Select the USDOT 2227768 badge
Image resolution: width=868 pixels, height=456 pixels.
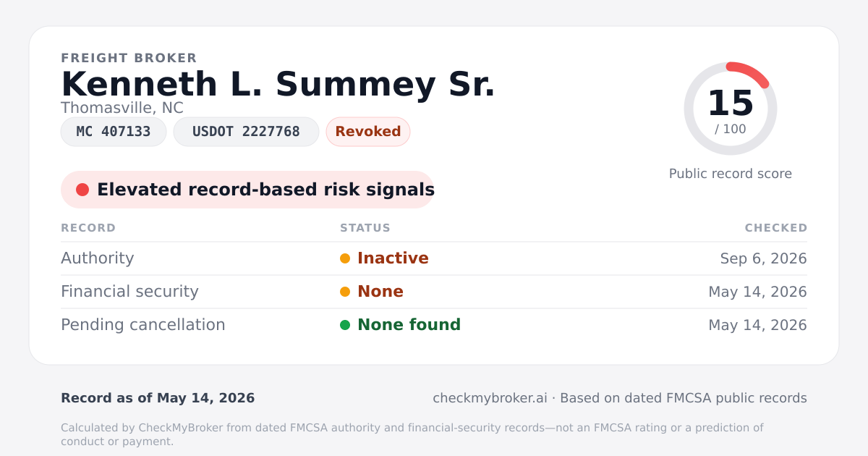(246, 132)
